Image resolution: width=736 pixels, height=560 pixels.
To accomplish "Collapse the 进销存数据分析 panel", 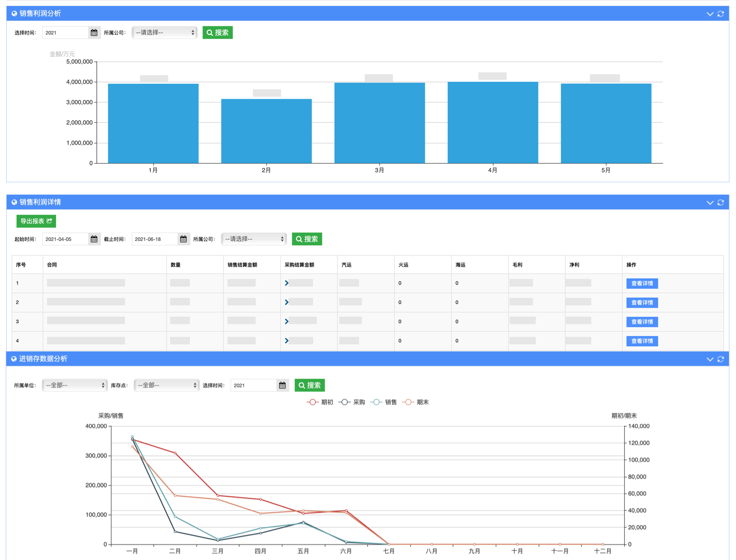I will tap(710, 359).
